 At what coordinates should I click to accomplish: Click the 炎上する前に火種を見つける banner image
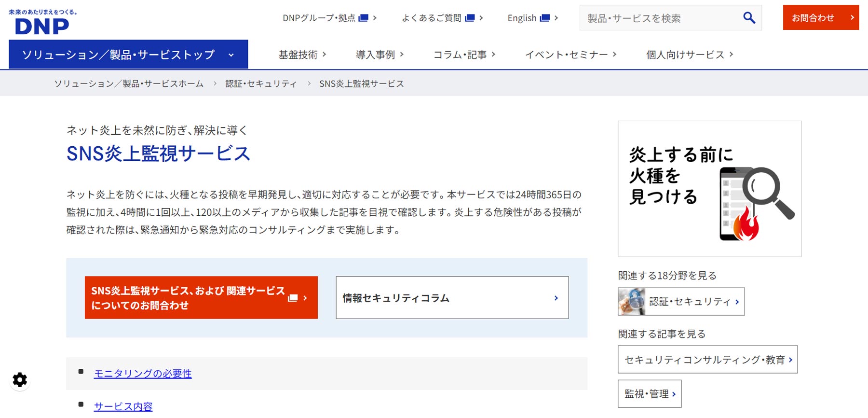710,189
